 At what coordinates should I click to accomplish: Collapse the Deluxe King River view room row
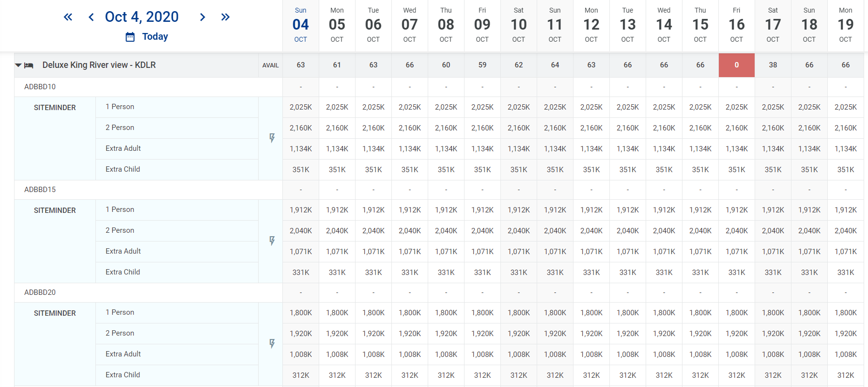click(x=18, y=65)
